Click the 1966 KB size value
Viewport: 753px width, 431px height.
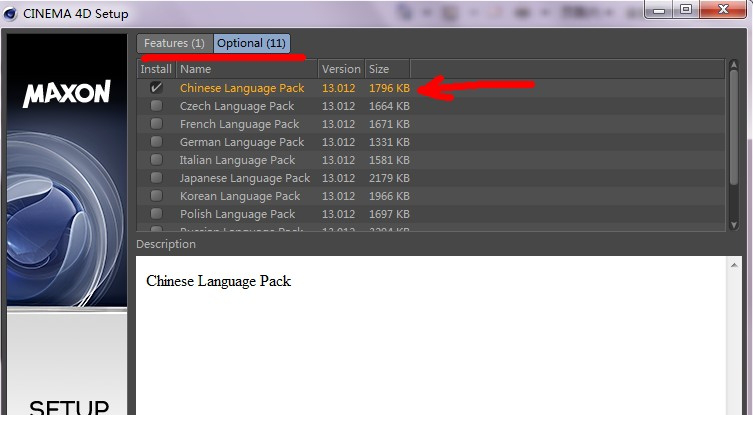tap(389, 196)
